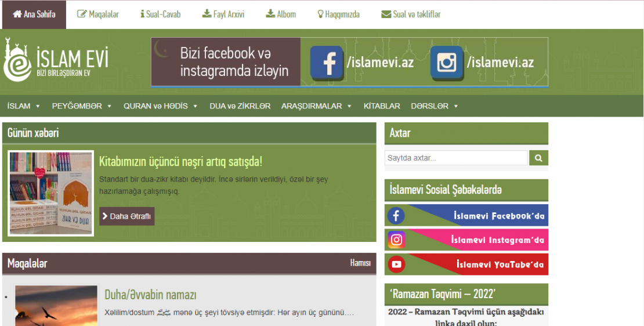Go to Ana Səhifə tab
This screenshot has height=326, width=644.
pyautogui.click(x=34, y=15)
